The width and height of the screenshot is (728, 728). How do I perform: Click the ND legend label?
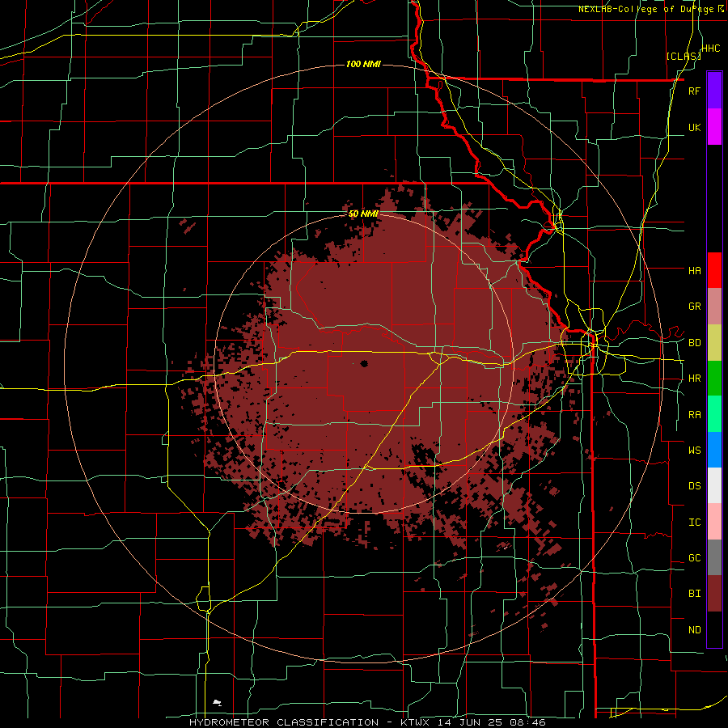694,630
